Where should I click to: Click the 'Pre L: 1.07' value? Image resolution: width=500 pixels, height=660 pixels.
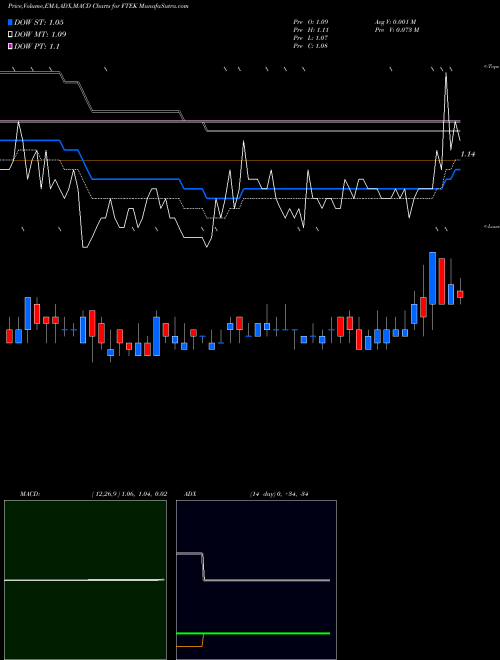pyautogui.click(x=311, y=38)
